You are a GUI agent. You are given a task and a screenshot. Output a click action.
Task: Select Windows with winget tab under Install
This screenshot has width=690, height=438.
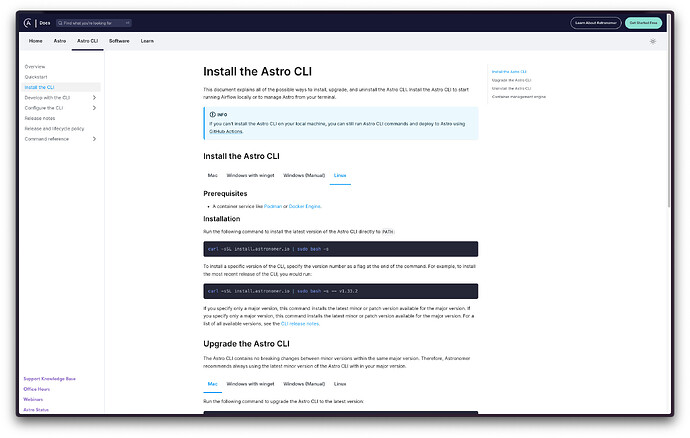pos(250,176)
